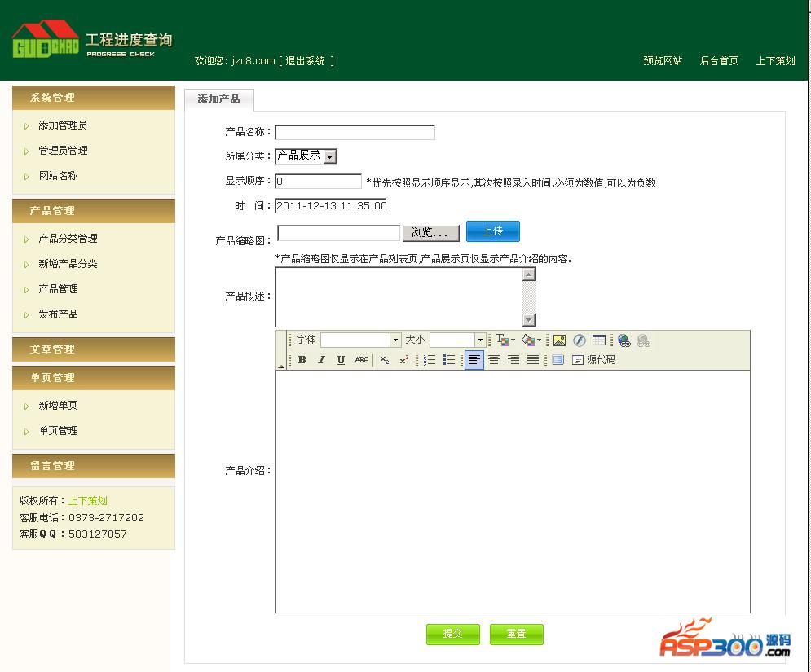Open 产品管理 in the sidebar
Image resolution: width=811 pixels, height=672 pixels.
point(58,289)
